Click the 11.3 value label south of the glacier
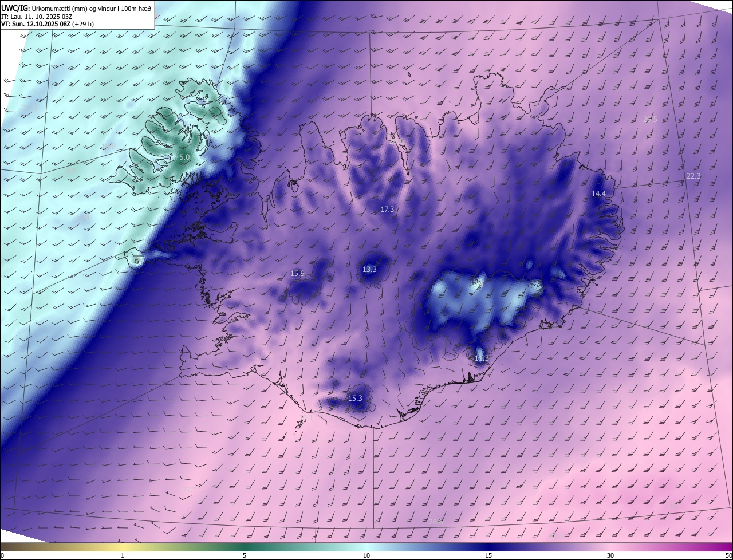This screenshot has height=560, width=733. (x=482, y=358)
